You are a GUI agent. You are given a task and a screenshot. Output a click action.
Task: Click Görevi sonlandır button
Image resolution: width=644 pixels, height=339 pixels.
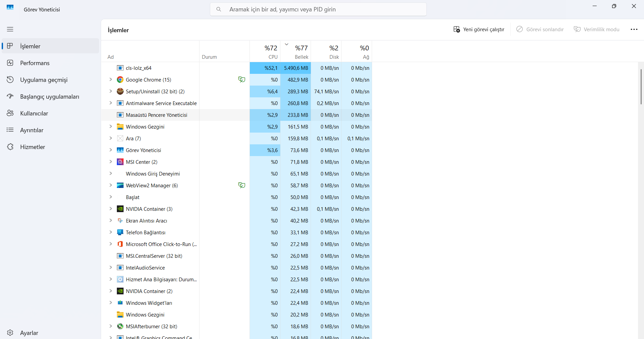[x=540, y=30]
